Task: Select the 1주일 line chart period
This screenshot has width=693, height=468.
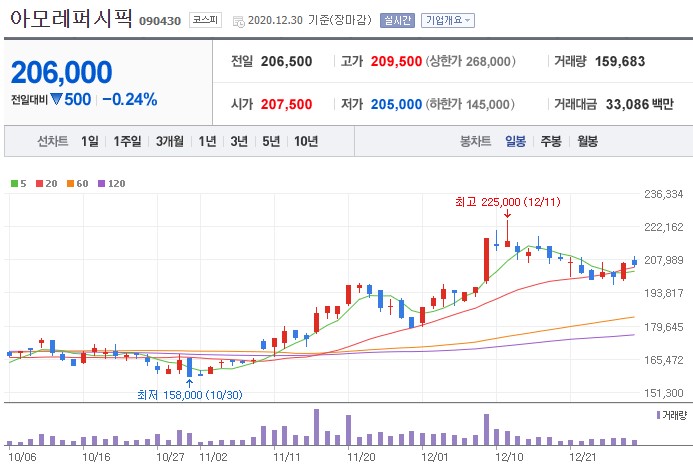Action: (x=127, y=141)
